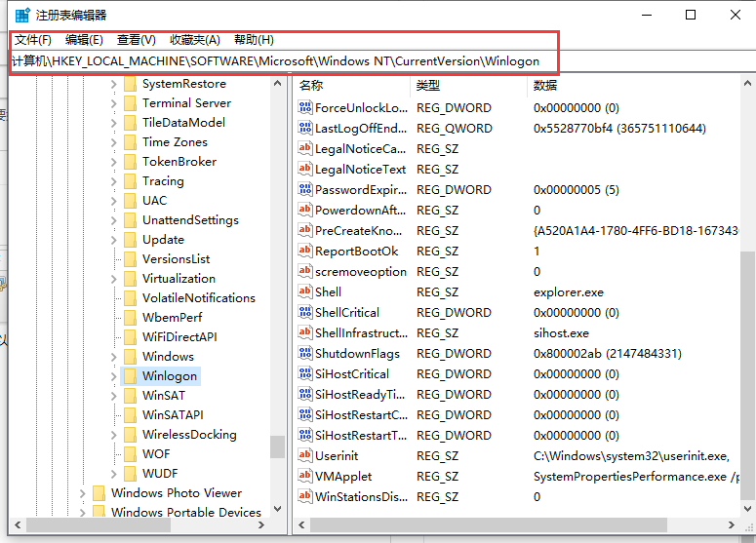Expand the Windows Portable Devices node
Image resolution: width=756 pixels, height=543 pixels.
pos(82,513)
